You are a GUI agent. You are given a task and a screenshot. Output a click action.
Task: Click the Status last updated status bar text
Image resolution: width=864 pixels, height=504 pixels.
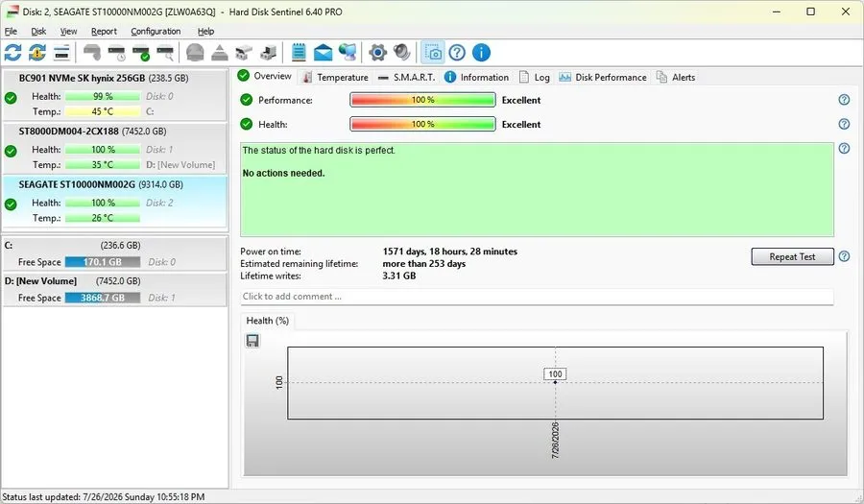coord(103,497)
